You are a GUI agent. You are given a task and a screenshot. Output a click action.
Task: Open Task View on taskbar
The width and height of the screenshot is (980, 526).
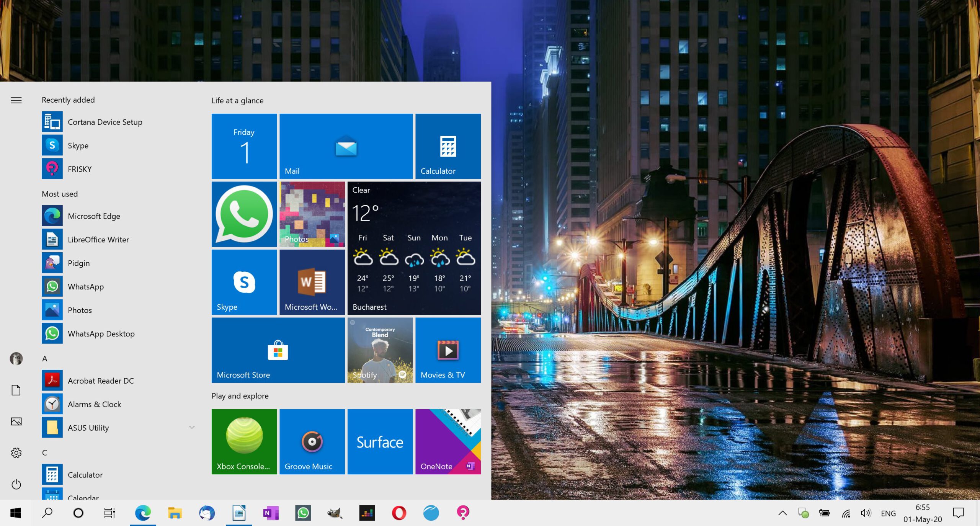[x=110, y=513]
